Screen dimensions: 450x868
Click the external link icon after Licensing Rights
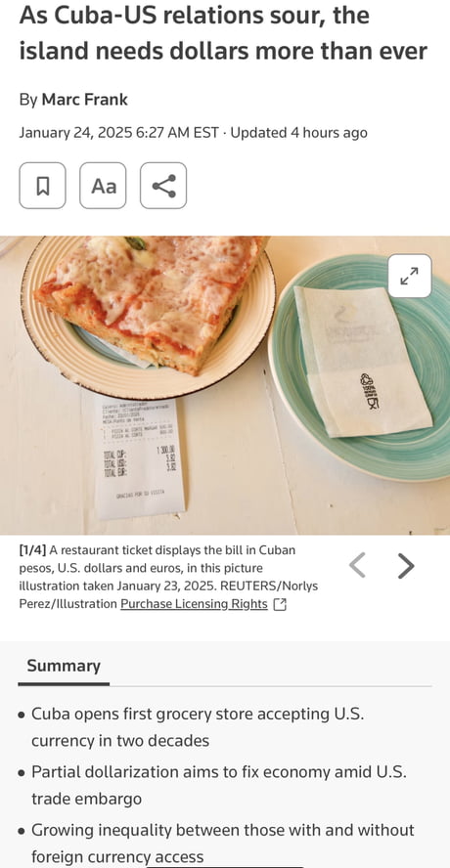tap(281, 605)
